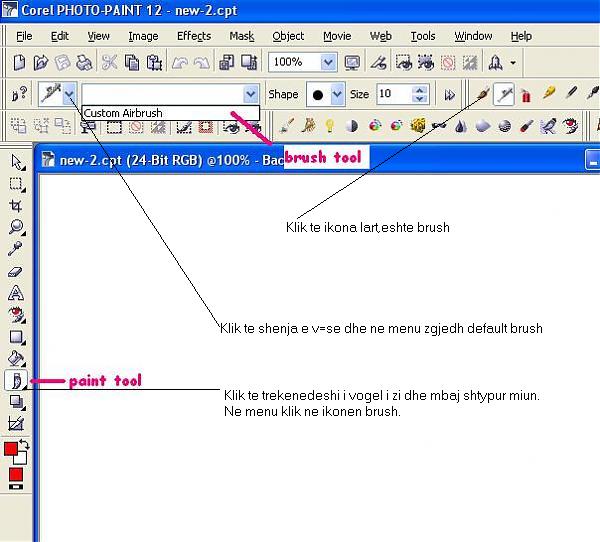The height and width of the screenshot is (542, 600).
Task: Click the Tint sunglasses effect tool
Action: [x=439, y=125]
